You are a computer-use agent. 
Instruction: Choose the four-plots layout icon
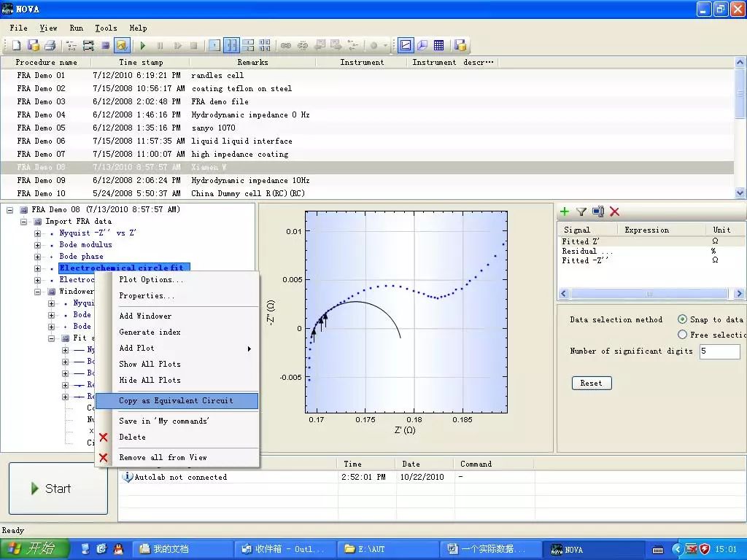265,46
